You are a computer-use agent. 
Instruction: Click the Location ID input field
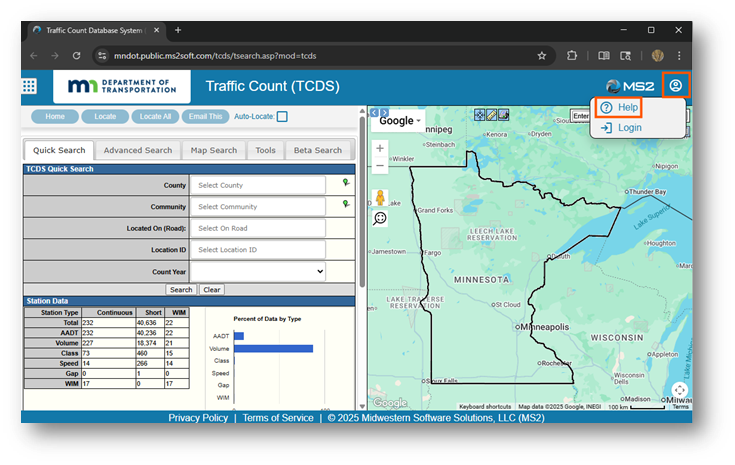258,250
